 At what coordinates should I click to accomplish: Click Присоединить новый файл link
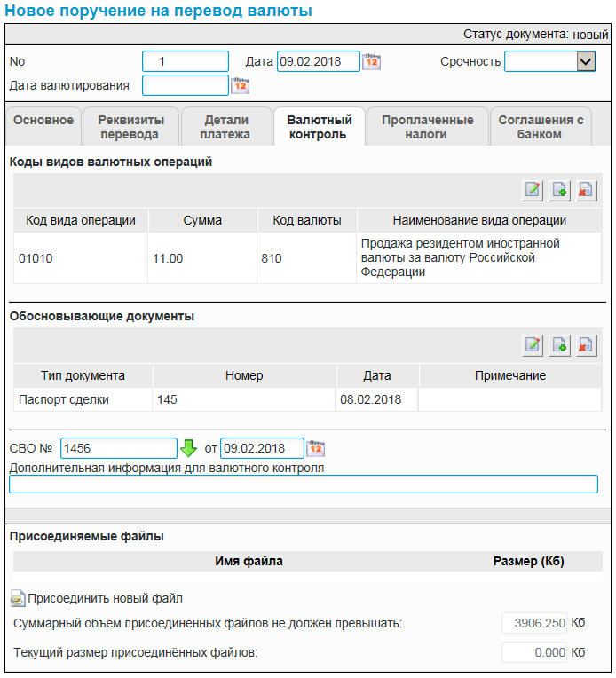pyautogui.click(x=105, y=598)
